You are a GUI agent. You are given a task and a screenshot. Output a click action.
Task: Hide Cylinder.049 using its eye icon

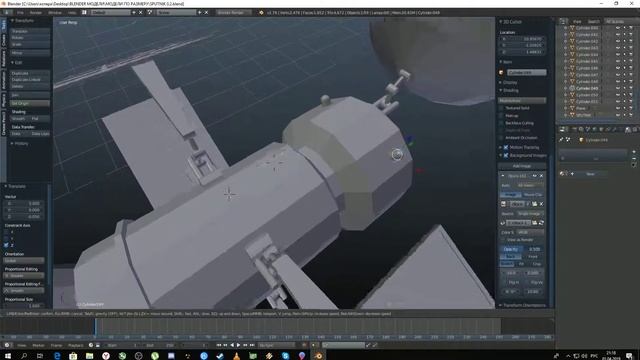pos(618,88)
